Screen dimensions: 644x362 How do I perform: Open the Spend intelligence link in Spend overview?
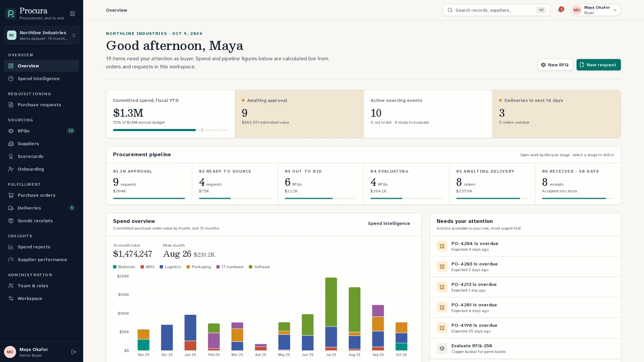pos(389,224)
